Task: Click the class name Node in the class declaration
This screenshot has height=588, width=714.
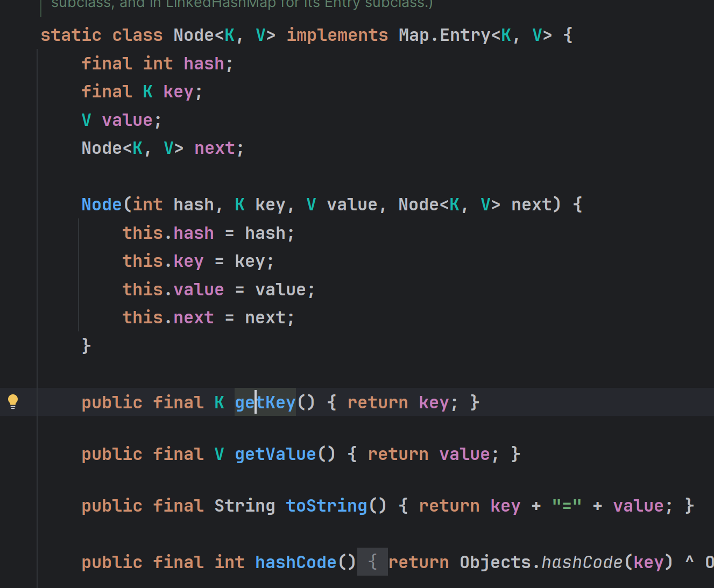Action: point(194,35)
